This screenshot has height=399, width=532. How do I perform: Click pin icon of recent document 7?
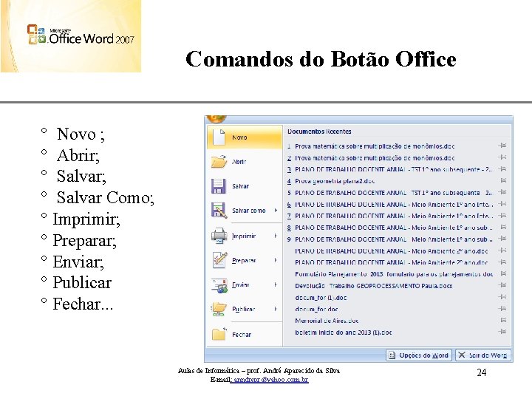tap(502, 216)
